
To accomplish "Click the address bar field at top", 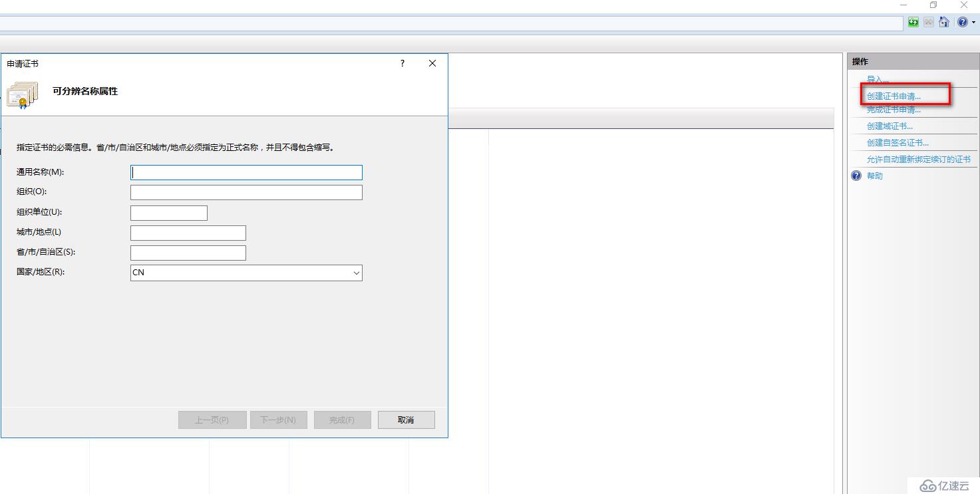I will 451,23.
